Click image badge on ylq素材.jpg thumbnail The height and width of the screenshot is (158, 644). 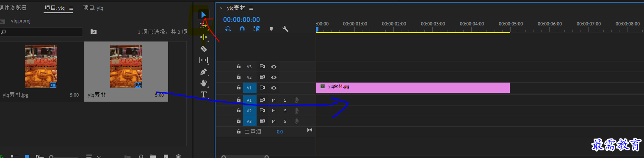[53, 85]
